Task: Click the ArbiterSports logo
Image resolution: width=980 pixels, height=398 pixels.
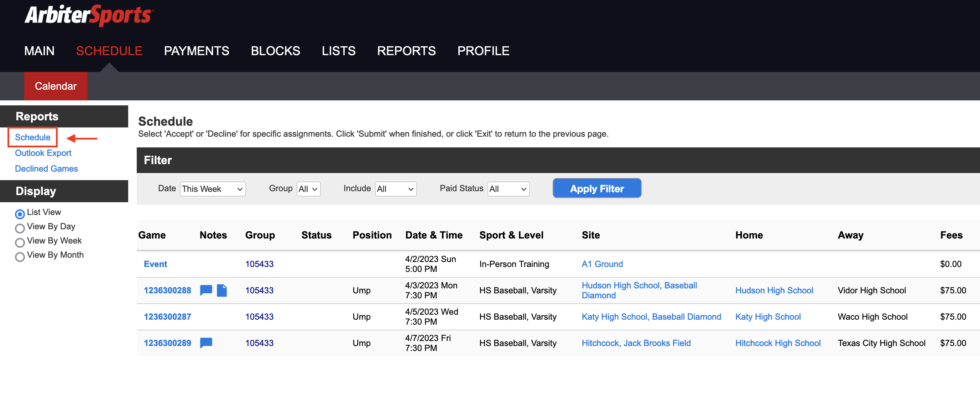Action: tap(88, 15)
